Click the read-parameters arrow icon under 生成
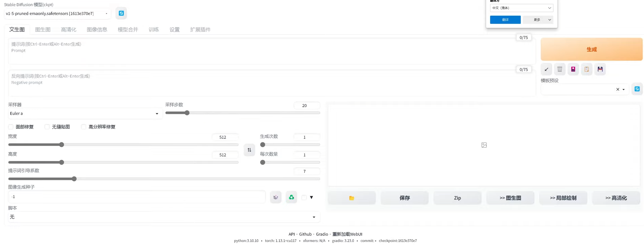The image size is (644, 245). pyautogui.click(x=546, y=69)
